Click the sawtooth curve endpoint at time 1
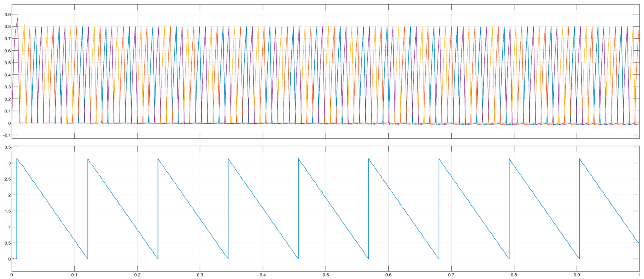 (x=639, y=243)
